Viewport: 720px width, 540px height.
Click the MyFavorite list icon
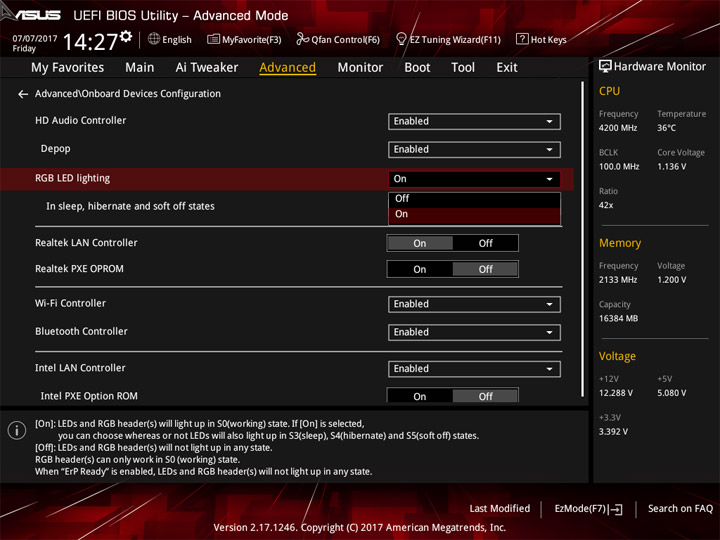click(213, 39)
